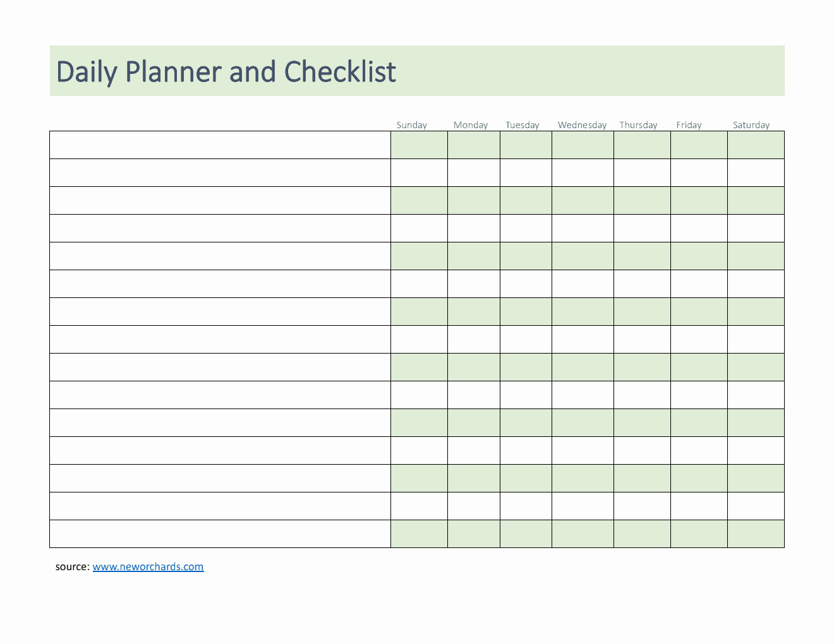Select the Wednesday column header

click(x=582, y=125)
